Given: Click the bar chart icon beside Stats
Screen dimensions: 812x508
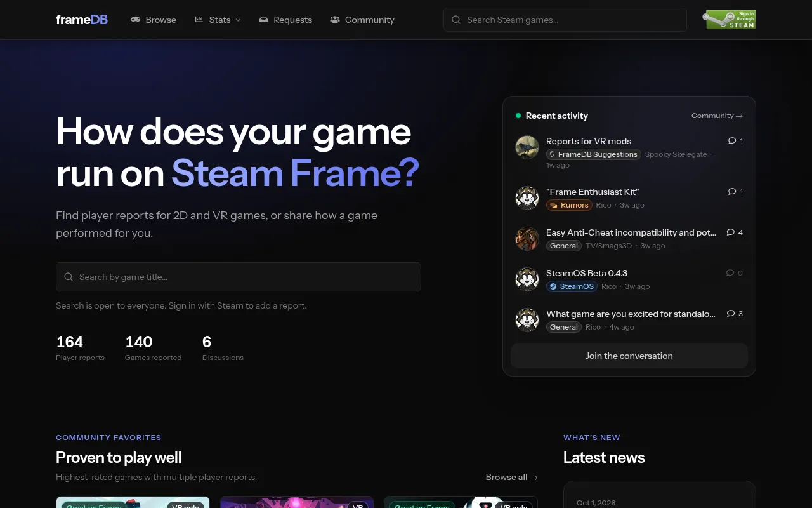Looking at the screenshot, I should [199, 20].
